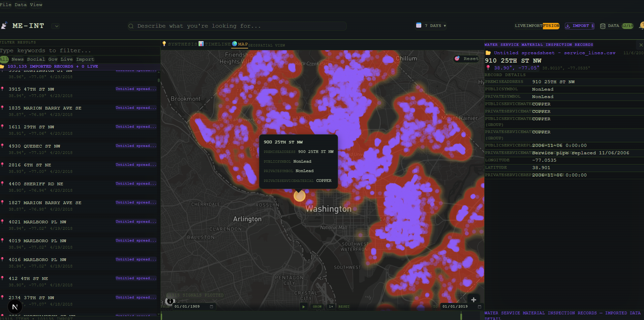Click the info icon near Signals Plotted
This screenshot has width=644, height=320.
point(170,301)
